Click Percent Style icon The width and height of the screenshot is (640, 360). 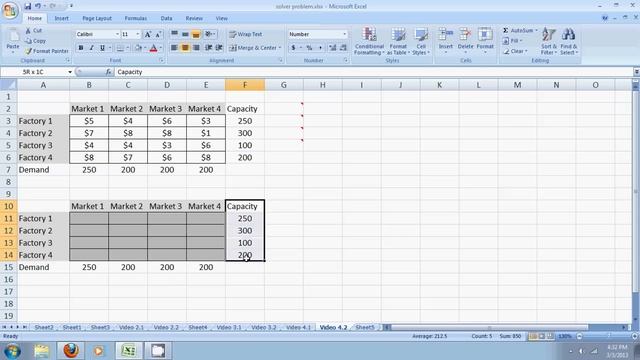click(309, 48)
